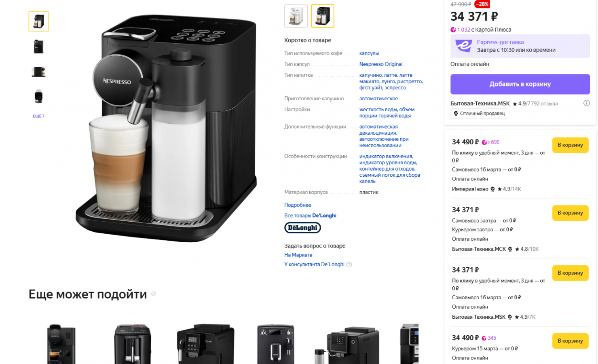
Task: Open 'На Маркете' question link
Action: [x=298, y=255]
